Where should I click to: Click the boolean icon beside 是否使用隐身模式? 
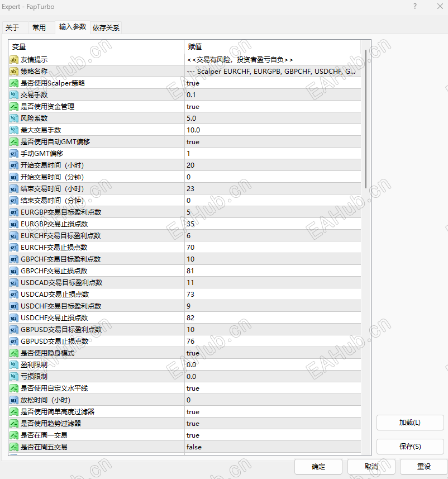pyautogui.click(x=14, y=353)
